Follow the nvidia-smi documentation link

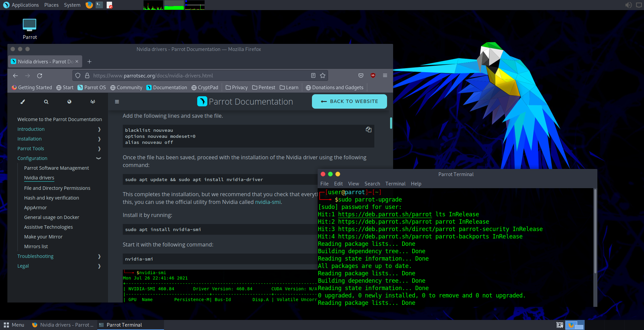coord(268,202)
